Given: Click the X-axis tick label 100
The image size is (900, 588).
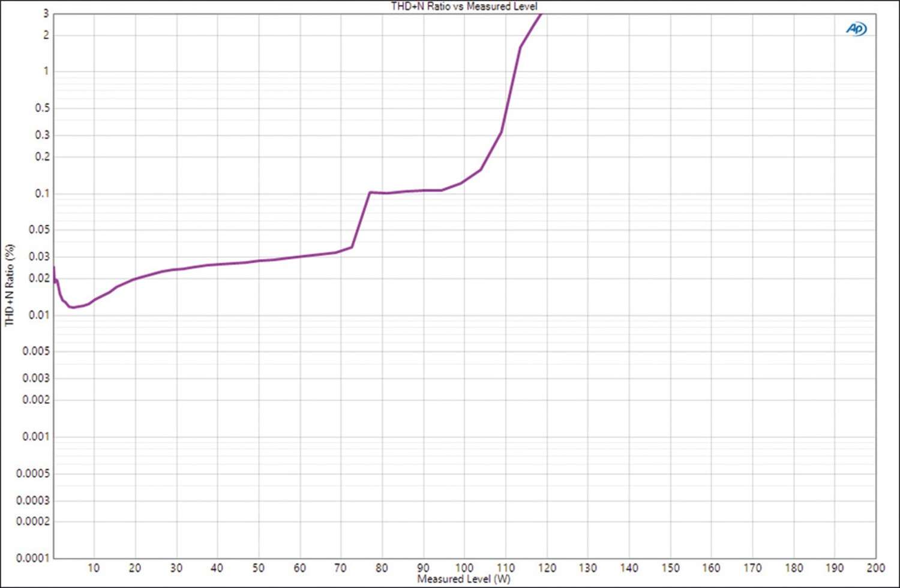Looking at the screenshot, I should [464, 568].
